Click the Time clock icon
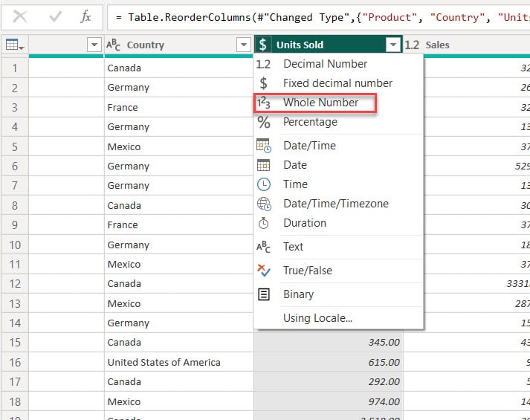This screenshot has height=420, width=530. pos(264,184)
